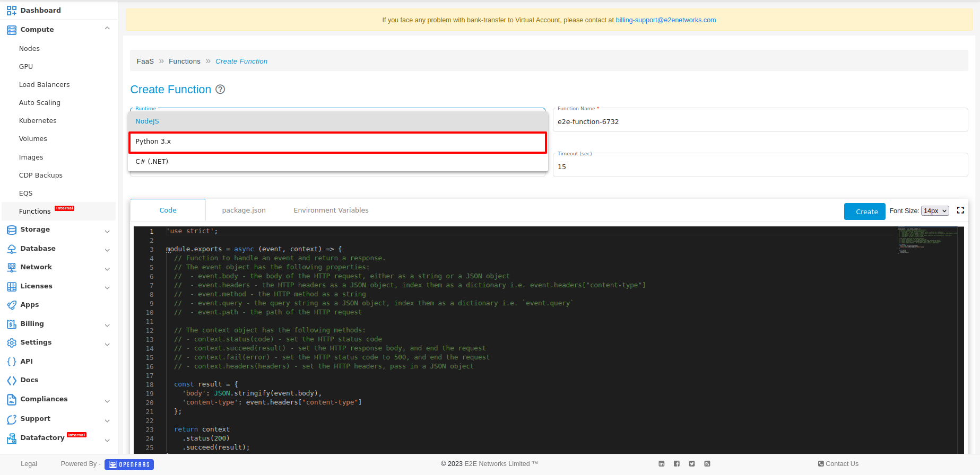
Task: Click the OpenFaaS logo badge
Action: tap(129, 464)
